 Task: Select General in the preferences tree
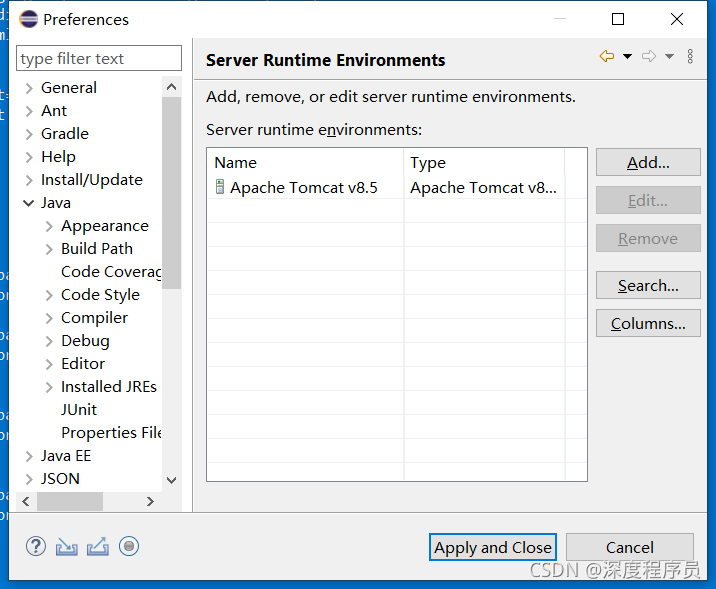click(x=68, y=88)
